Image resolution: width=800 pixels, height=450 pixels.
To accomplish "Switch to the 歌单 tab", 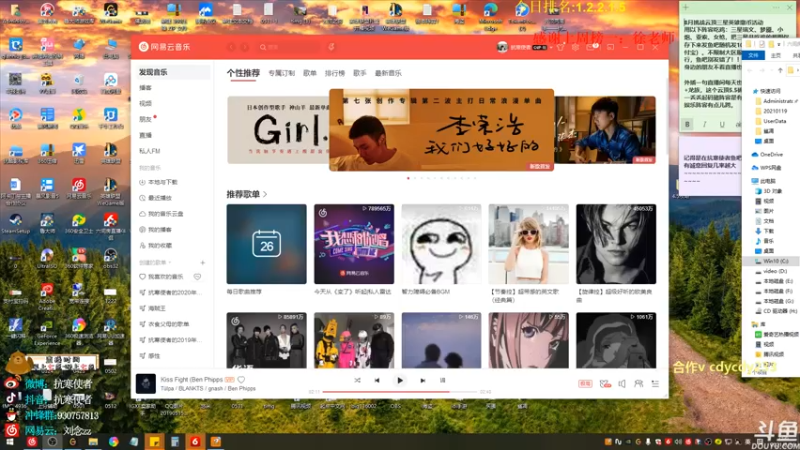I will pos(310,73).
